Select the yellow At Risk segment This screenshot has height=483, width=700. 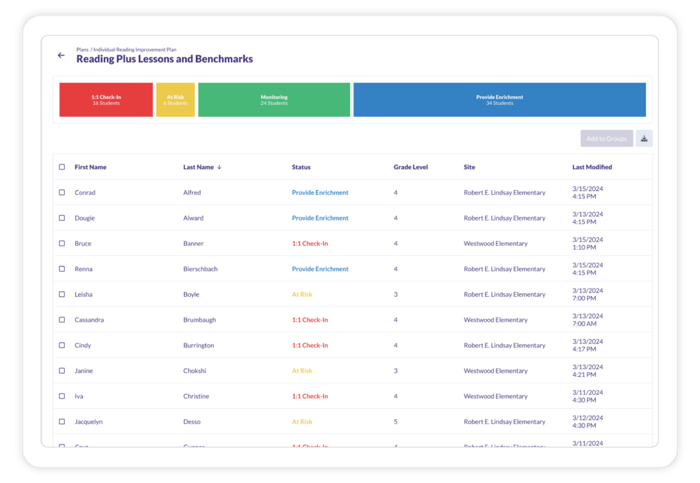click(175, 100)
